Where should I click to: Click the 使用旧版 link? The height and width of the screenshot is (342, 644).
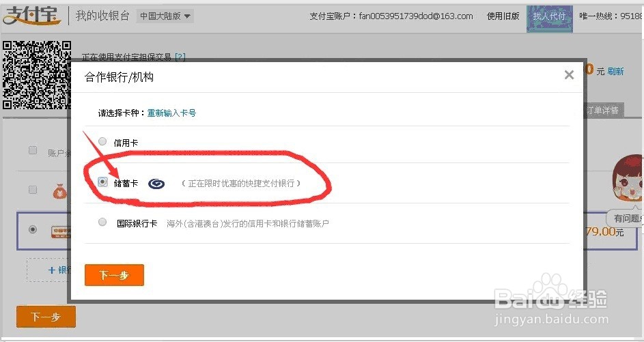tap(503, 16)
